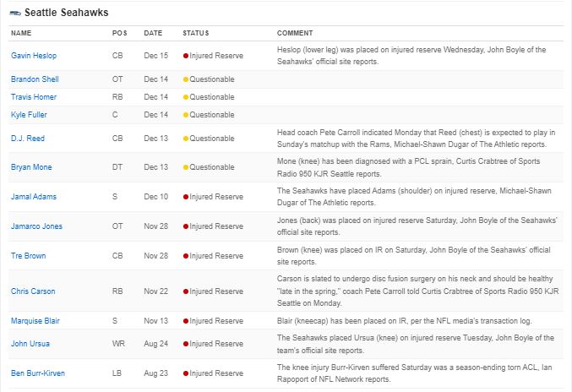Click Nov 22 date for Chris Carson
The width and height of the screenshot is (572, 392).
(x=156, y=291)
